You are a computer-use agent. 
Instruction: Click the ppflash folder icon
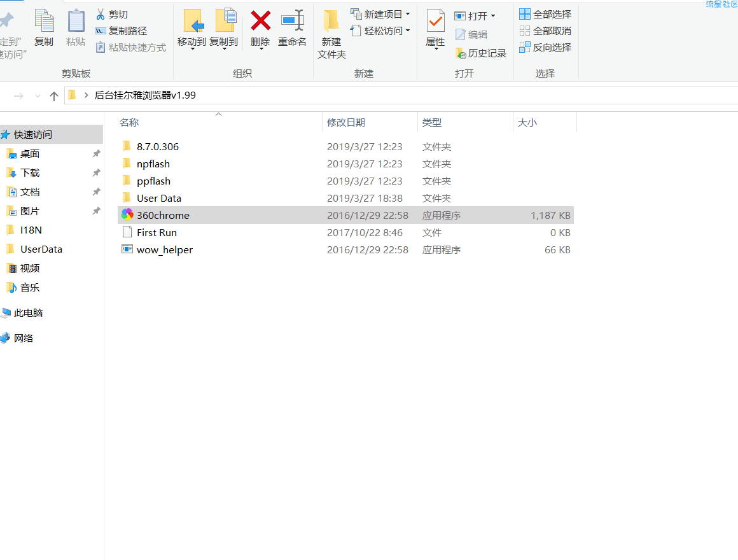[127, 180]
